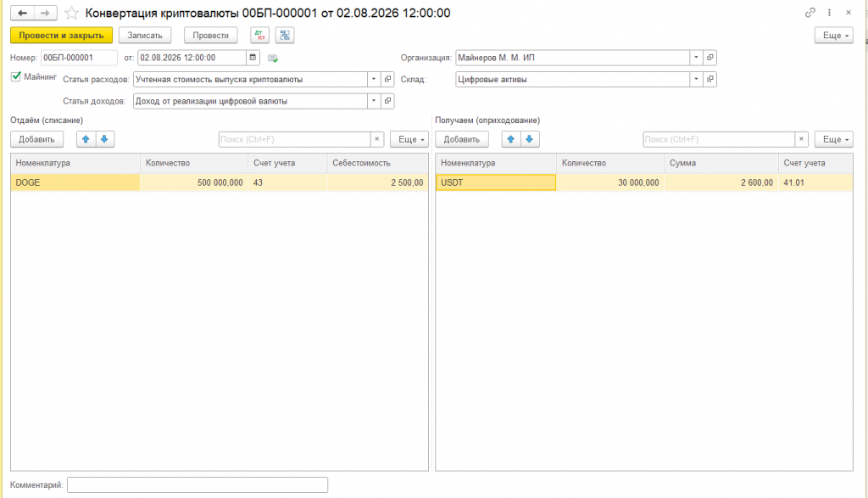This screenshot has width=868, height=498.
Task: Click the date field 02.08.2026 12:00:00
Action: (x=192, y=58)
